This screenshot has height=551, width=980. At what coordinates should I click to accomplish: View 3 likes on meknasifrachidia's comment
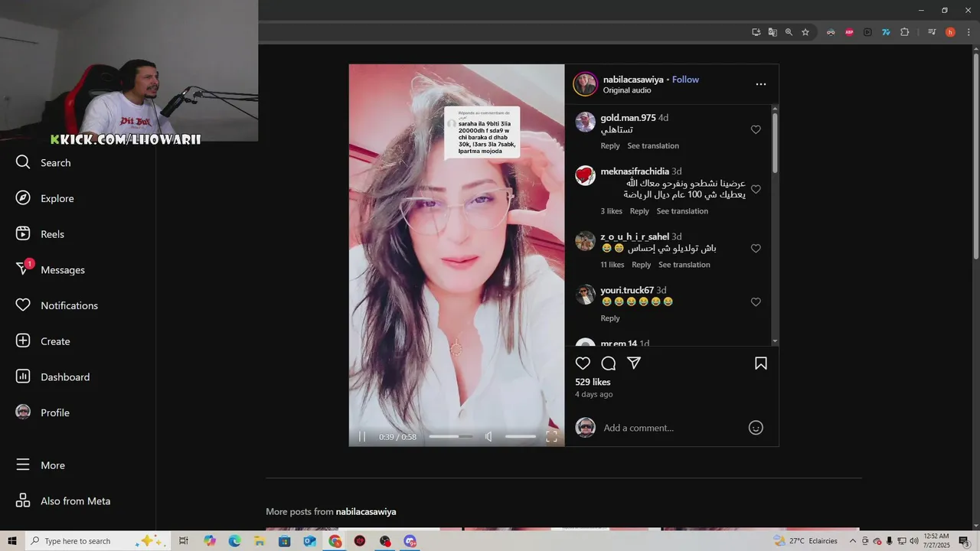coord(612,211)
